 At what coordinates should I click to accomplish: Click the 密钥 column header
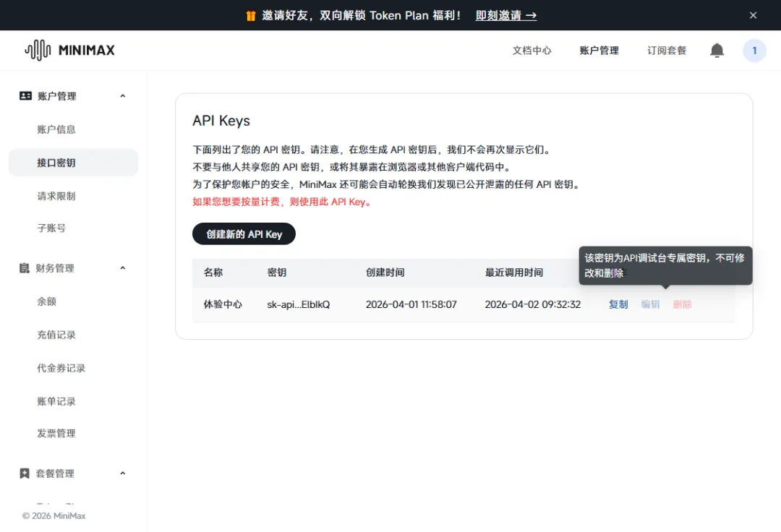tap(277, 273)
